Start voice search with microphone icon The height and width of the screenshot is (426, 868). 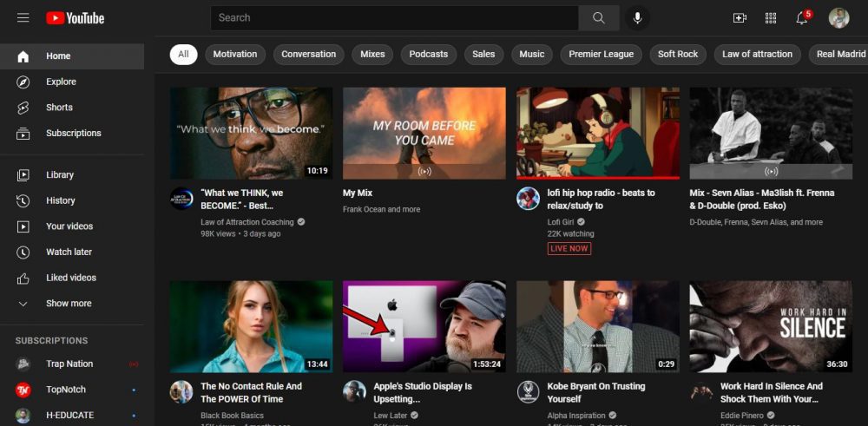tap(637, 17)
